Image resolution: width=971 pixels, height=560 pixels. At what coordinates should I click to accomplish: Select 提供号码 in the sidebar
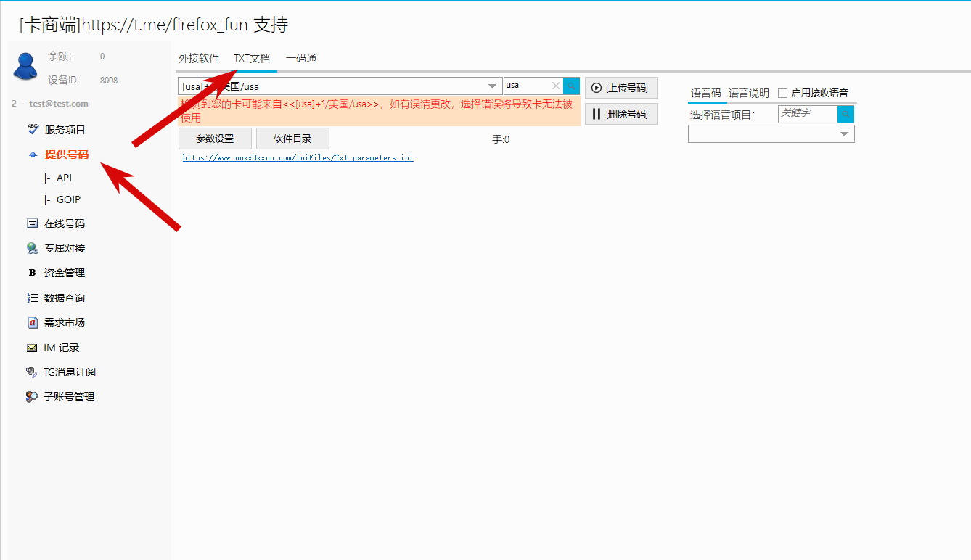(67, 155)
